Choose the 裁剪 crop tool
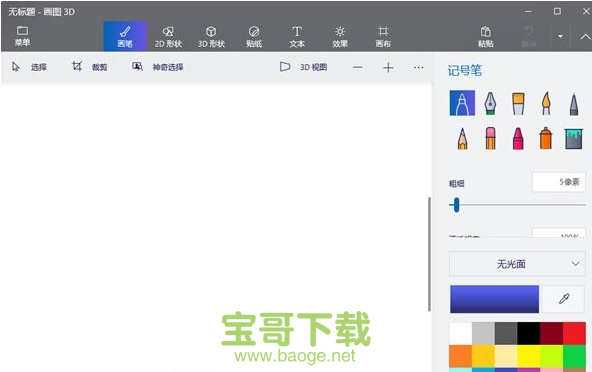 90,67
